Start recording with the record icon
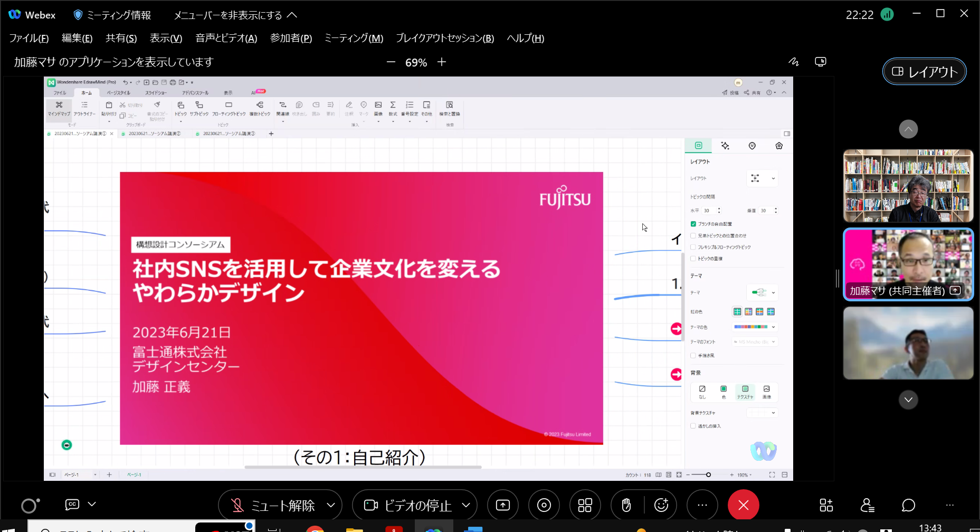 [x=544, y=505]
